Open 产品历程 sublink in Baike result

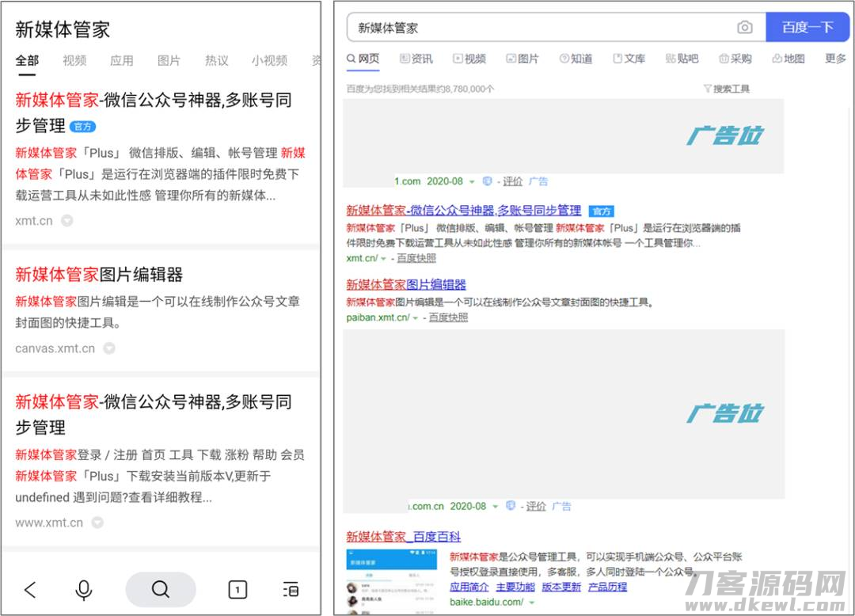(x=607, y=587)
